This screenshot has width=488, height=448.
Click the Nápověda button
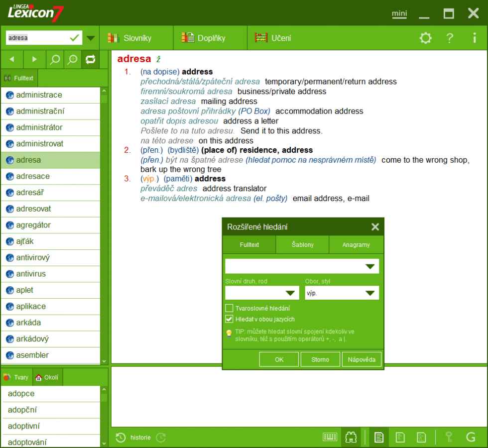pos(362,359)
